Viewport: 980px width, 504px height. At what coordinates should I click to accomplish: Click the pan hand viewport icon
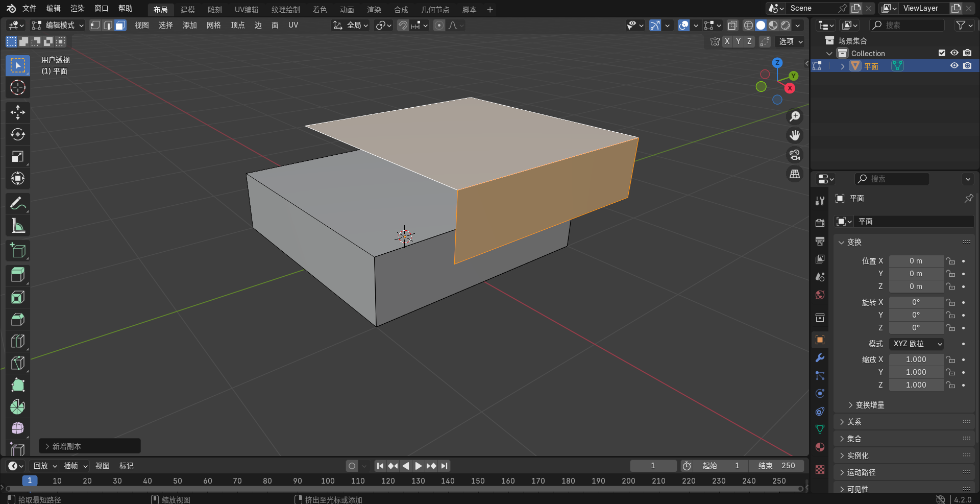tap(795, 135)
